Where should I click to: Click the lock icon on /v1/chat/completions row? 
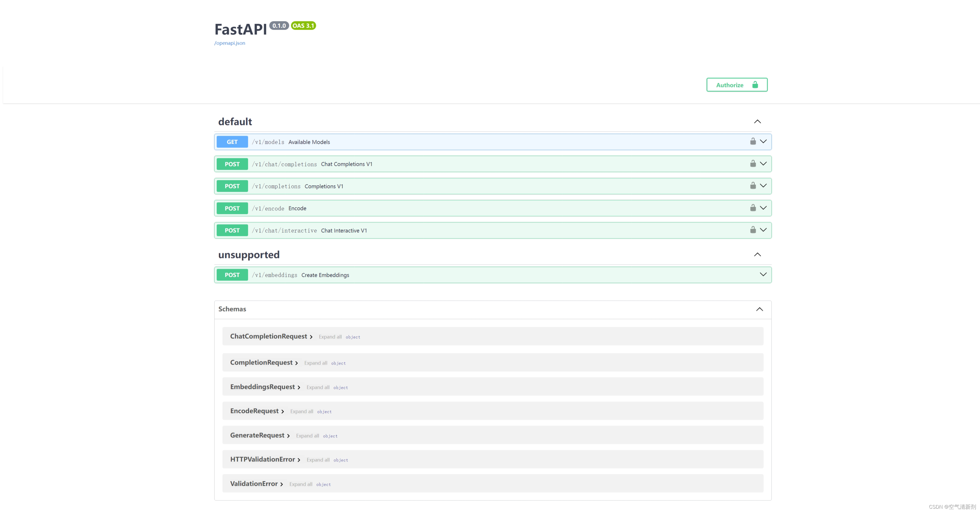click(x=753, y=163)
